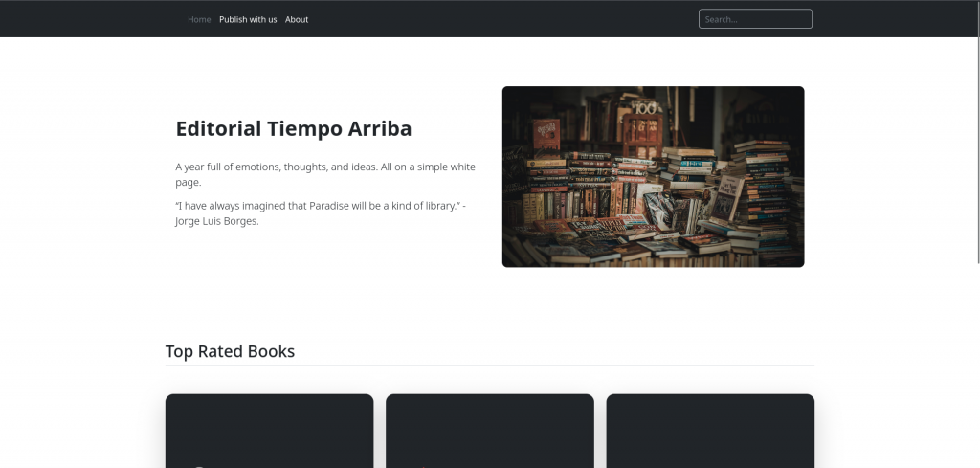The image size is (980, 468).
Task: Click the Top Rated Books section heading
Action: tap(230, 351)
